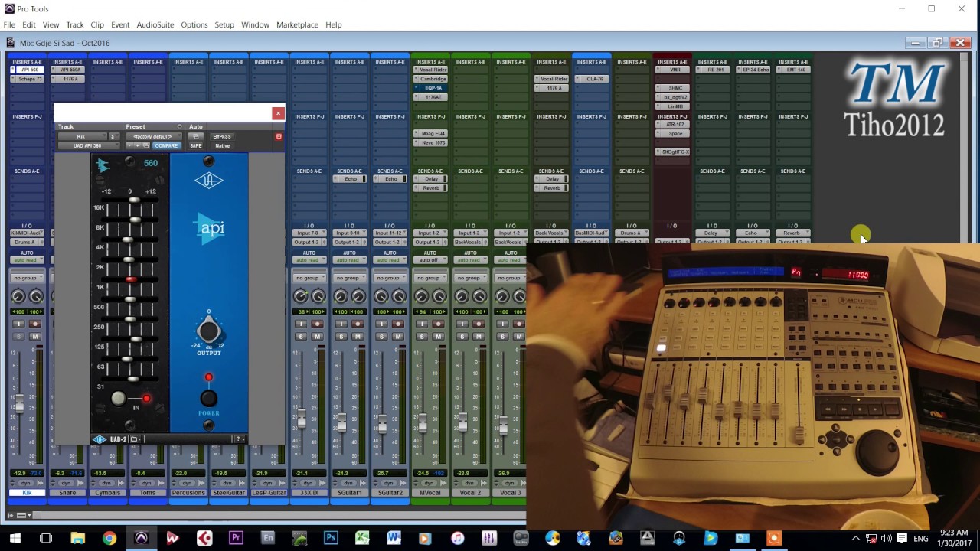The height and width of the screenshot is (551, 980).
Task: Open auto read dropdown on SGuitar1 track
Action: (350, 260)
